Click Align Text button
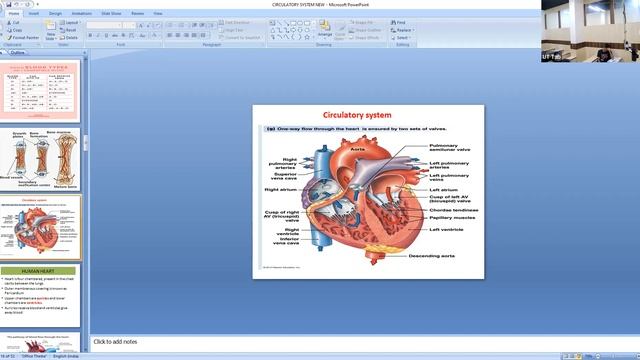The image size is (640, 360). point(231,30)
